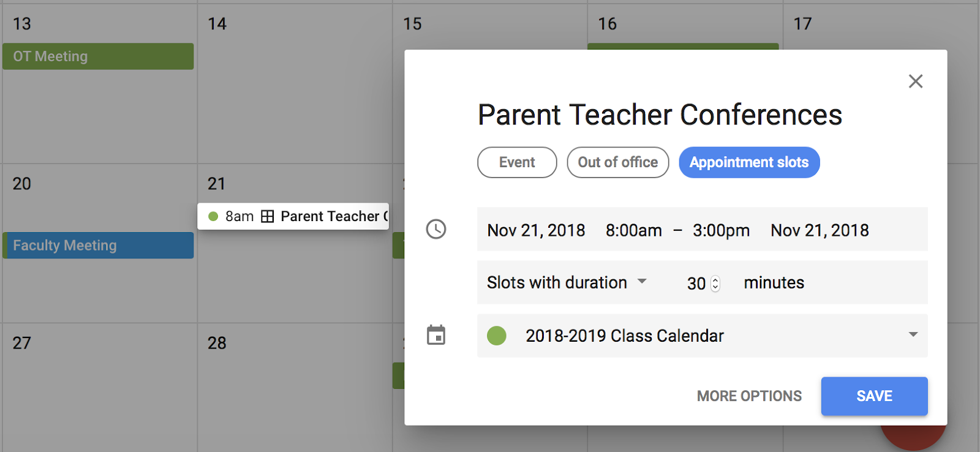
Task: Click the green dot on the 8am event chip
Action: [213, 216]
